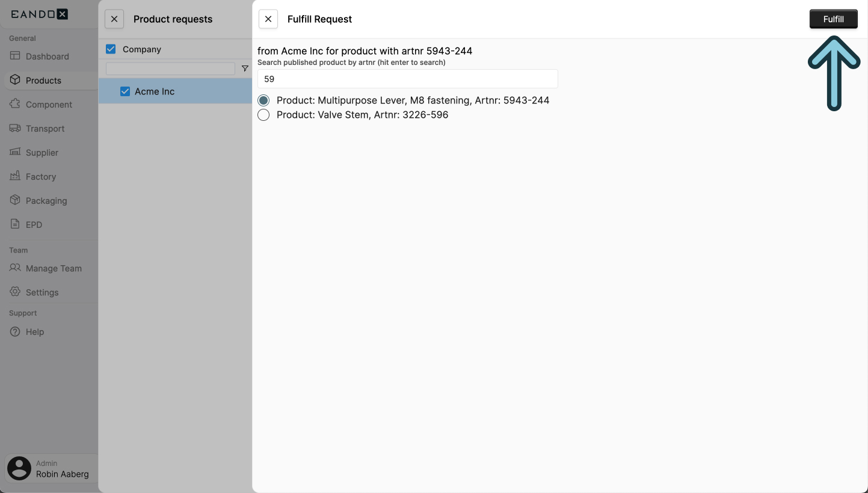Open the Help support link
This screenshot has height=493, width=868.
pos(34,331)
